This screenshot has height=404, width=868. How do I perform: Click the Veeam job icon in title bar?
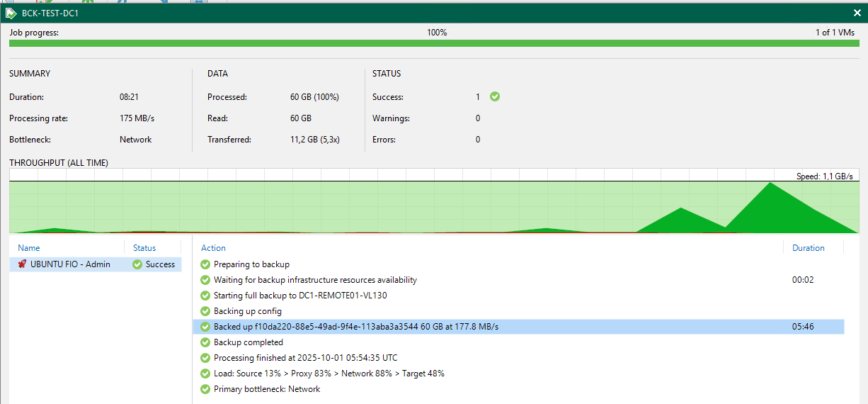pos(11,13)
